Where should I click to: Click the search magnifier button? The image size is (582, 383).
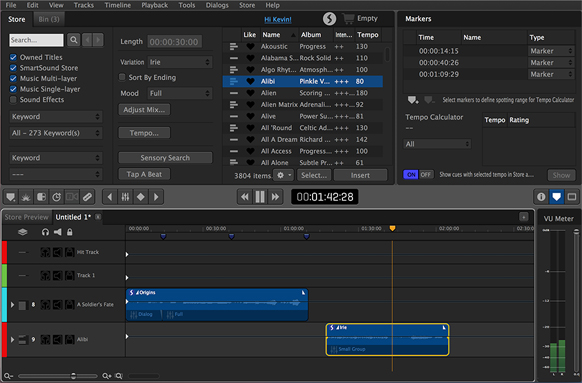[x=74, y=40]
